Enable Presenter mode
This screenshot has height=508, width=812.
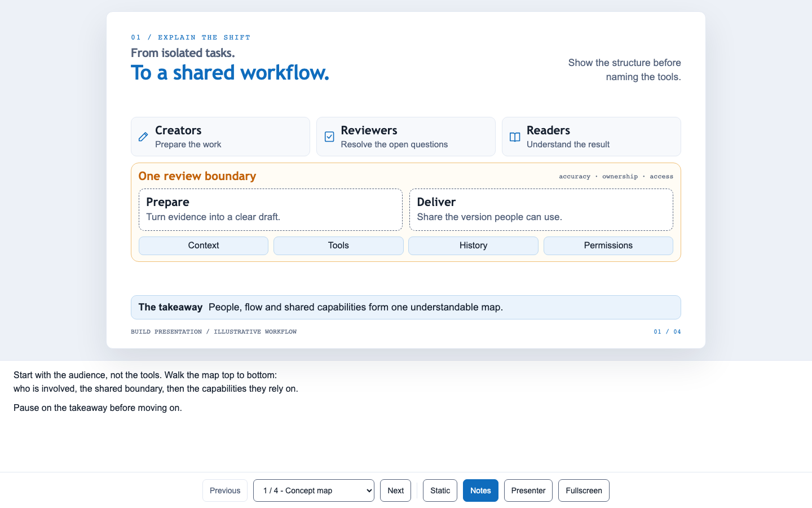(x=528, y=491)
